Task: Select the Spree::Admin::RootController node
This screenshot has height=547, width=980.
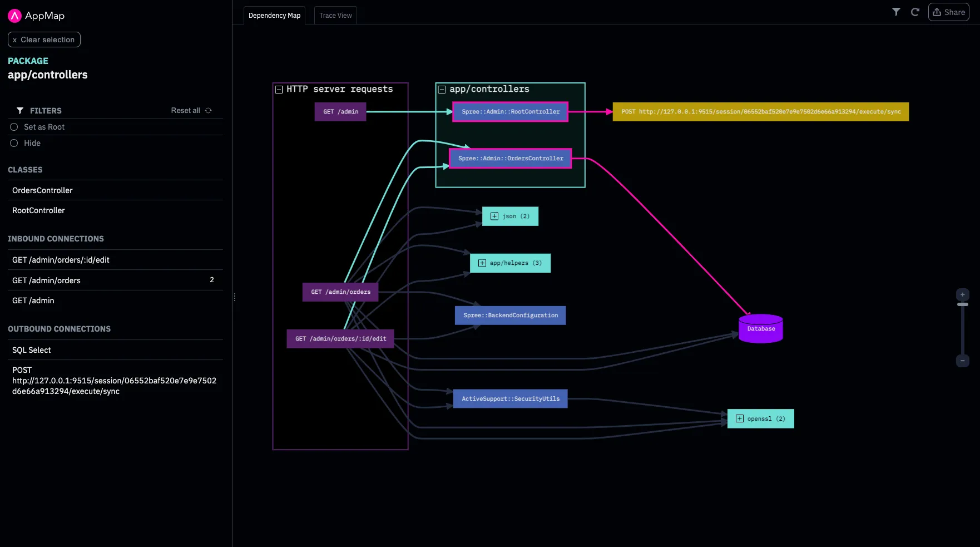Action: click(x=511, y=111)
